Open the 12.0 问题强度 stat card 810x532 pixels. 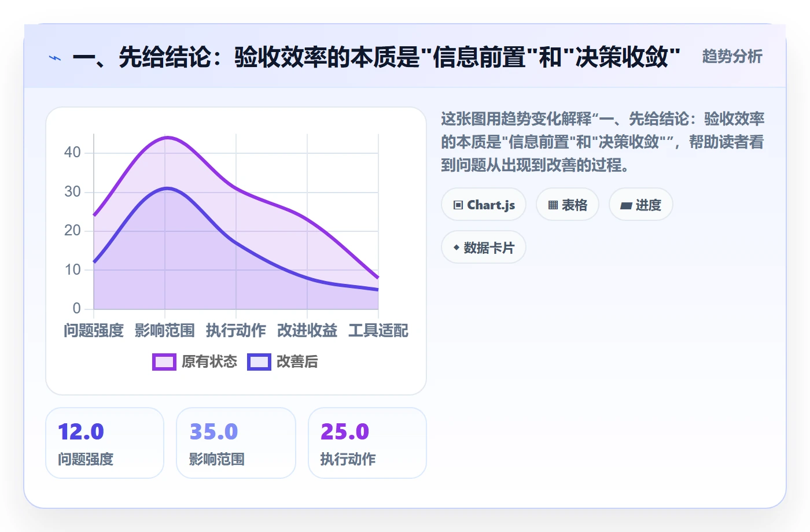105,443
